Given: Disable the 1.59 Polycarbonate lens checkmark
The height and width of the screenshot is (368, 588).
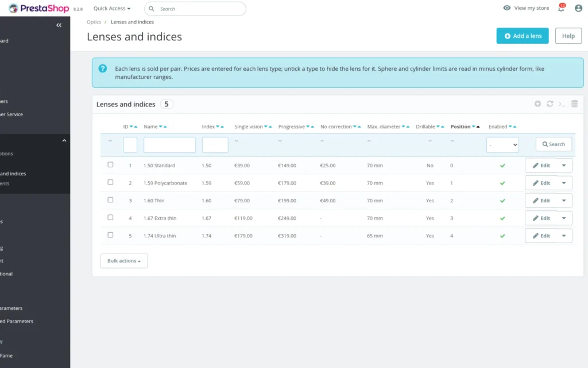Looking at the screenshot, I should point(502,183).
